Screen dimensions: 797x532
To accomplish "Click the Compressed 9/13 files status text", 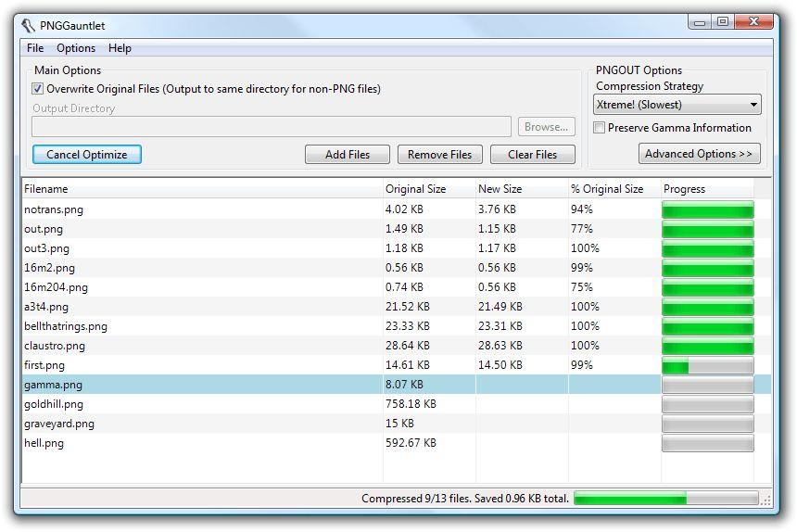I will [465, 499].
